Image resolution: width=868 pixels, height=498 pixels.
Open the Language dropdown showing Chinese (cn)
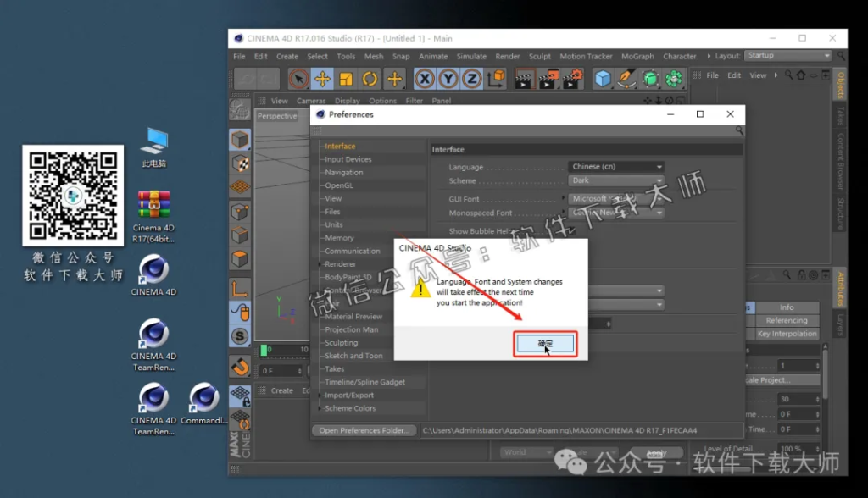click(616, 166)
